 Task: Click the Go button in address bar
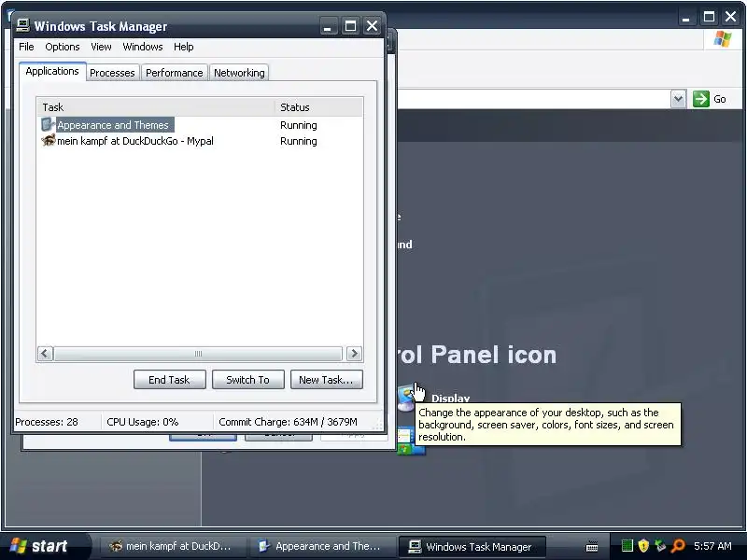(710, 99)
